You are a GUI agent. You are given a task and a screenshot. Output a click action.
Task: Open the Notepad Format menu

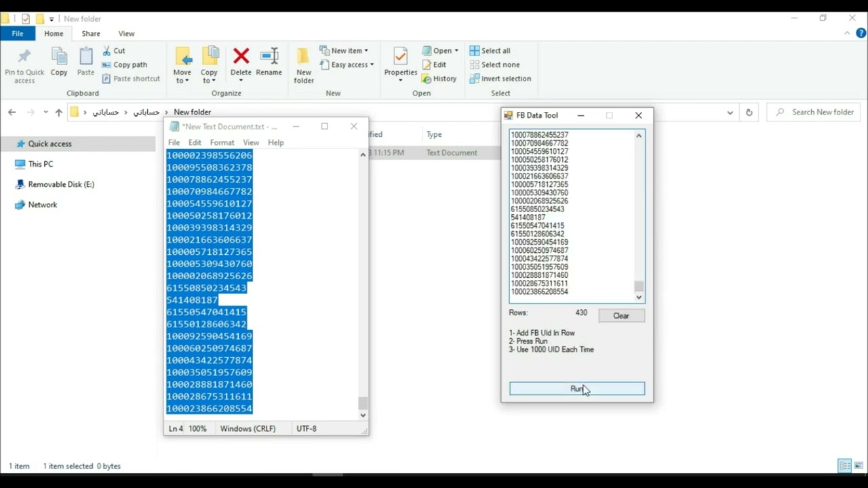pos(222,142)
